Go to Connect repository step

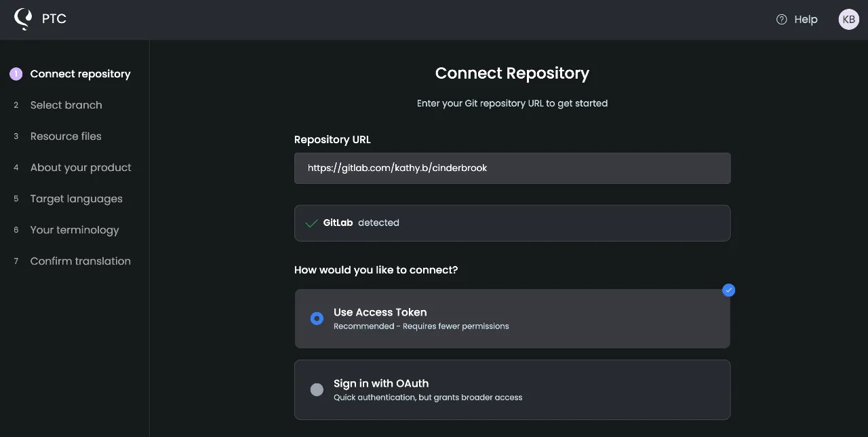click(x=80, y=74)
